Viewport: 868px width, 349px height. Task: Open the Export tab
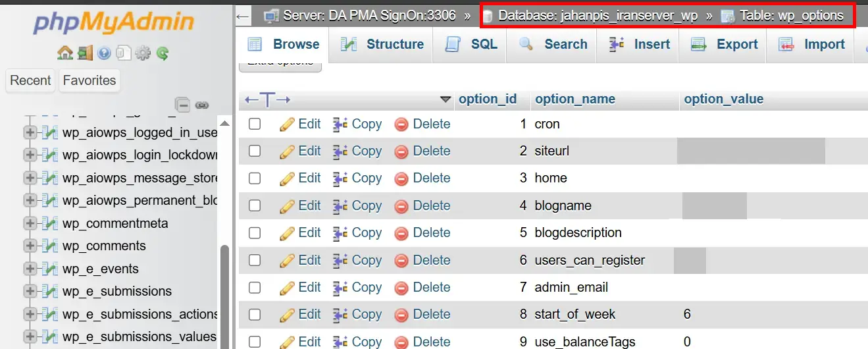tap(723, 44)
